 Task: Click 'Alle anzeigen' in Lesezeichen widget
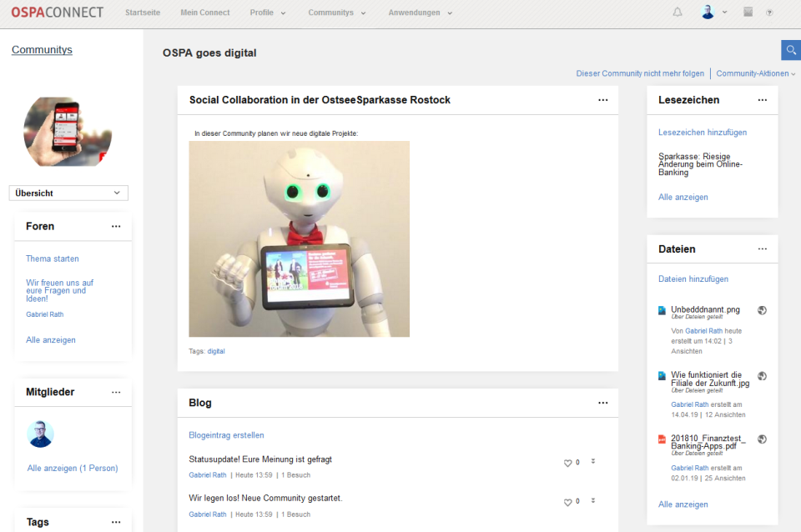point(683,197)
